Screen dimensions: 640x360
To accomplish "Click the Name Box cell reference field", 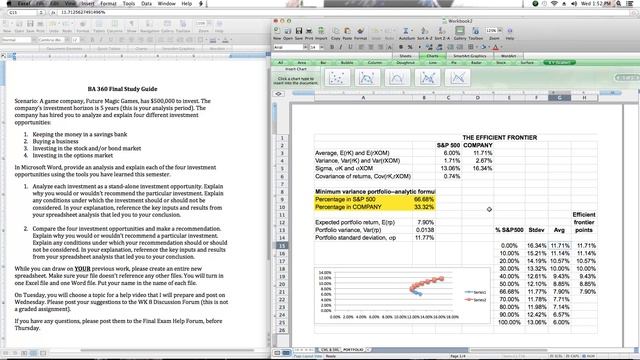I will 22,13.
